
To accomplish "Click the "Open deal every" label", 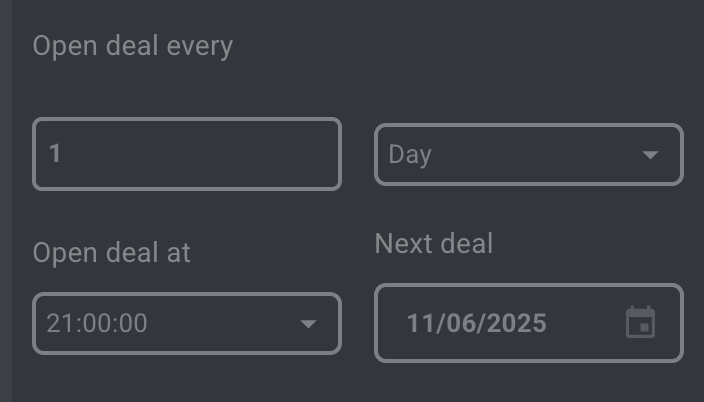I will click(132, 46).
